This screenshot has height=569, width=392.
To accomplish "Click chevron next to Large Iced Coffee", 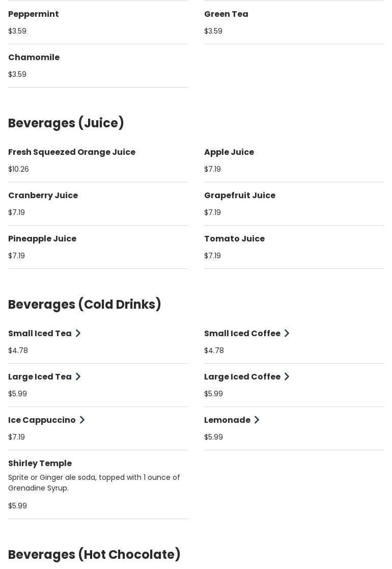I will click(287, 376).
